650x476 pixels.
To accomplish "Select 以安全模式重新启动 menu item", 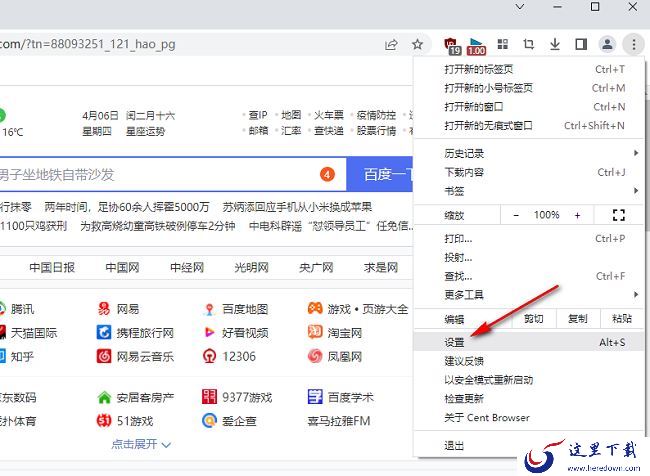I will coord(529,380).
